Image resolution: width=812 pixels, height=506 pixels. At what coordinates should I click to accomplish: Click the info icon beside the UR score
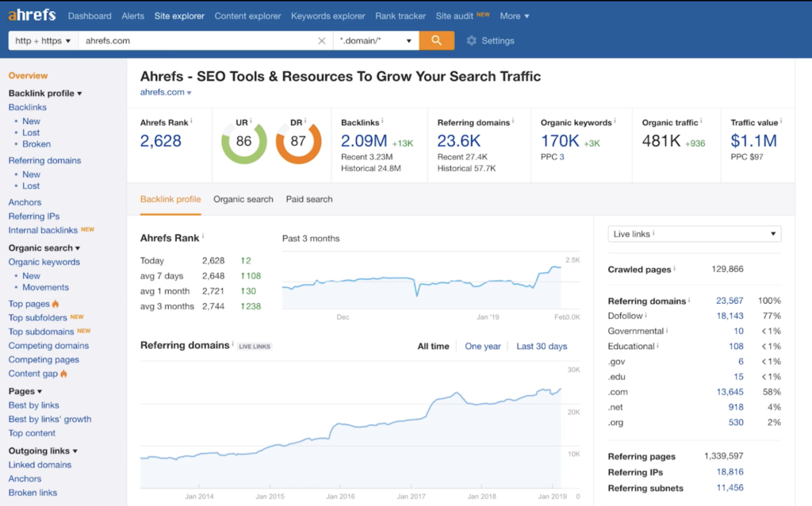(x=251, y=121)
